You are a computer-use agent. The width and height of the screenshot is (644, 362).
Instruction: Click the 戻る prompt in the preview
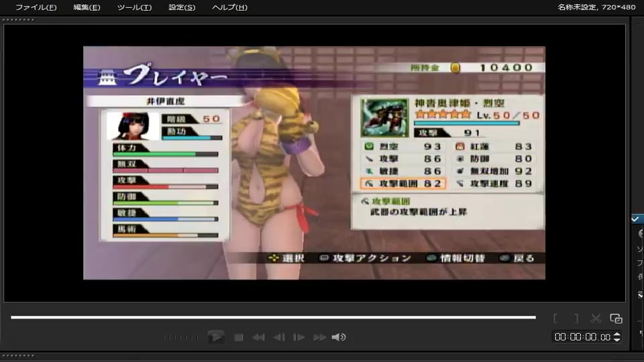(517, 258)
